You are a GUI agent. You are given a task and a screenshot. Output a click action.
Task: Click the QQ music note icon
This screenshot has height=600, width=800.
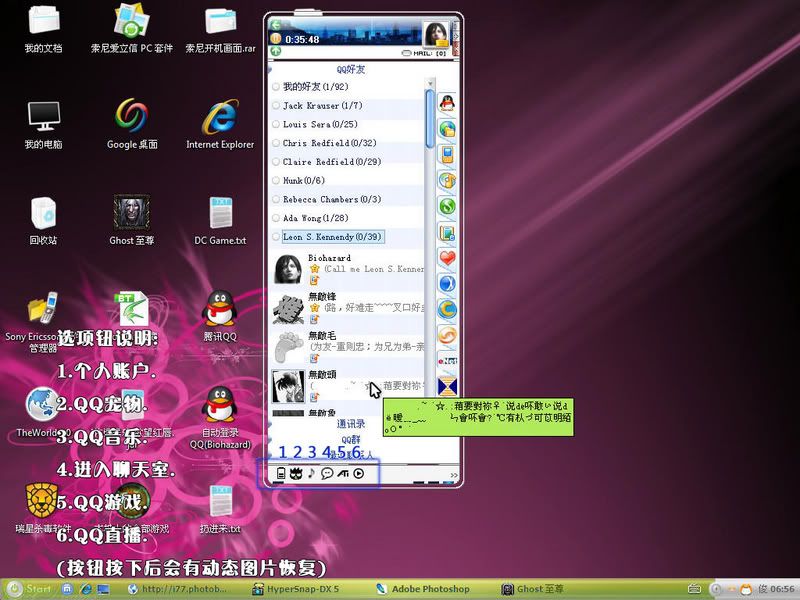(311, 473)
